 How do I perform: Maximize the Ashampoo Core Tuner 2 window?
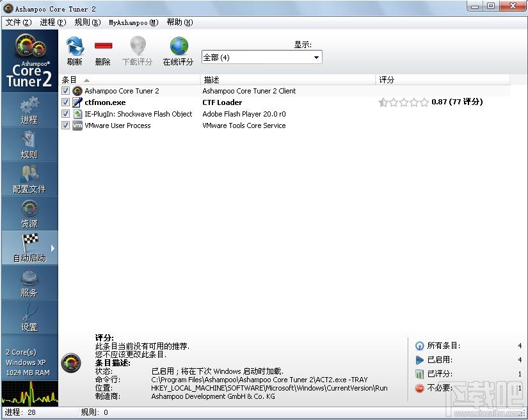point(492,6)
